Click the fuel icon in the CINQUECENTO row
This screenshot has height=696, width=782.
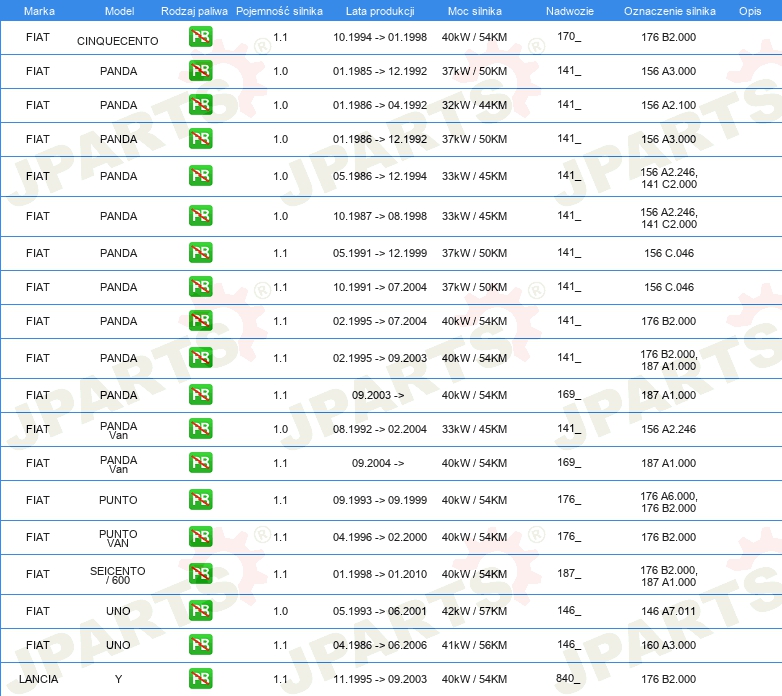pyautogui.click(x=200, y=36)
